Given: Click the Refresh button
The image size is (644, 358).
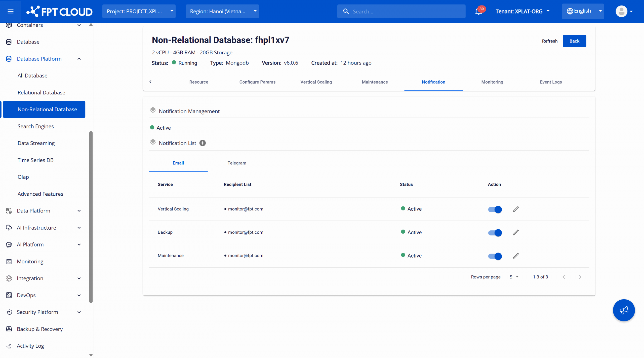Looking at the screenshot, I should click(549, 41).
